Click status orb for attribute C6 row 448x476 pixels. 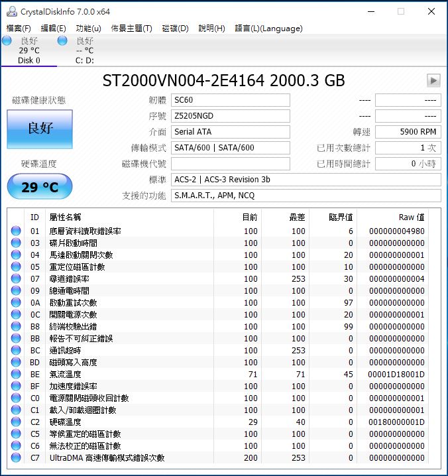click(x=16, y=446)
